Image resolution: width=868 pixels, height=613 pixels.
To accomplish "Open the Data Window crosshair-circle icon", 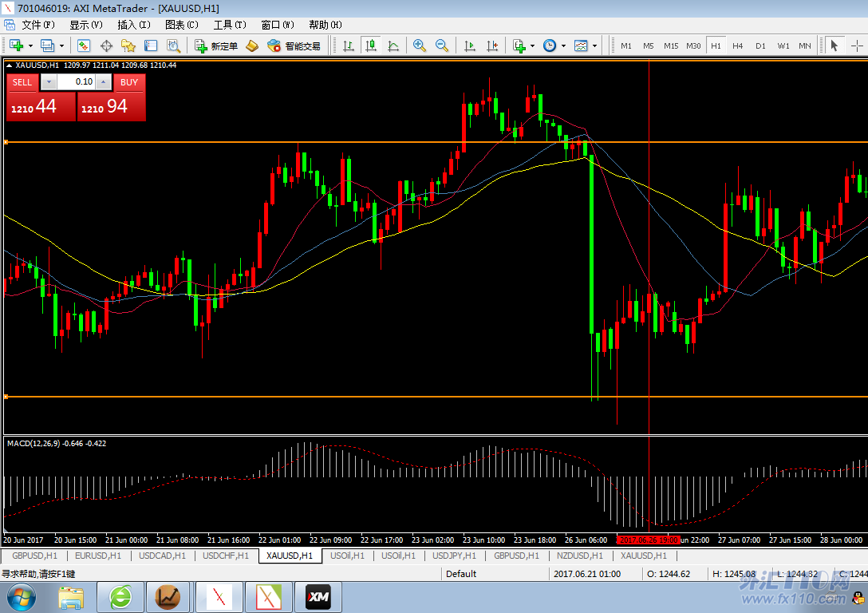I will pos(105,45).
